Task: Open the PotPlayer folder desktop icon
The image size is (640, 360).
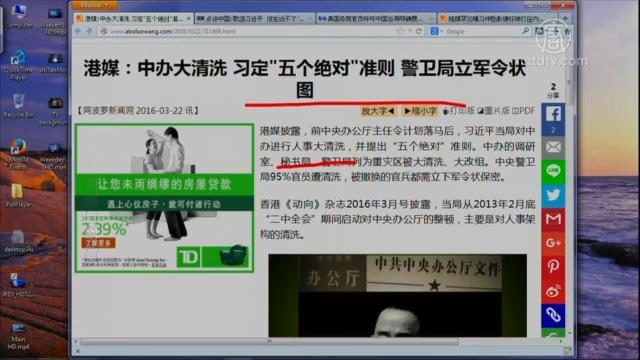Action: pyautogui.click(x=18, y=196)
